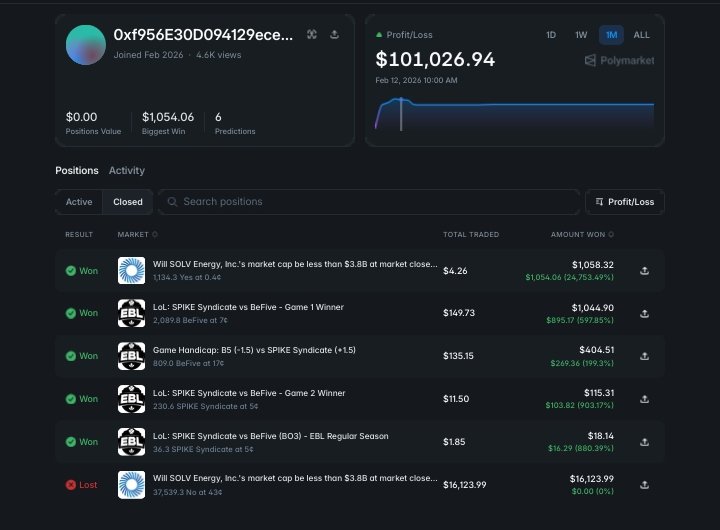Click Won checkmark on Game 2 Winner row

71,399
